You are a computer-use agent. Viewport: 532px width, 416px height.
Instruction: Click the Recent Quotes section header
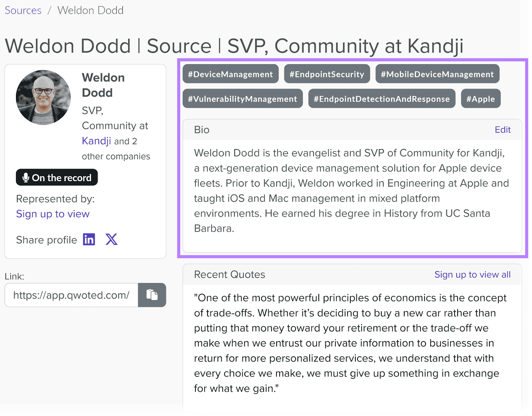229,275
